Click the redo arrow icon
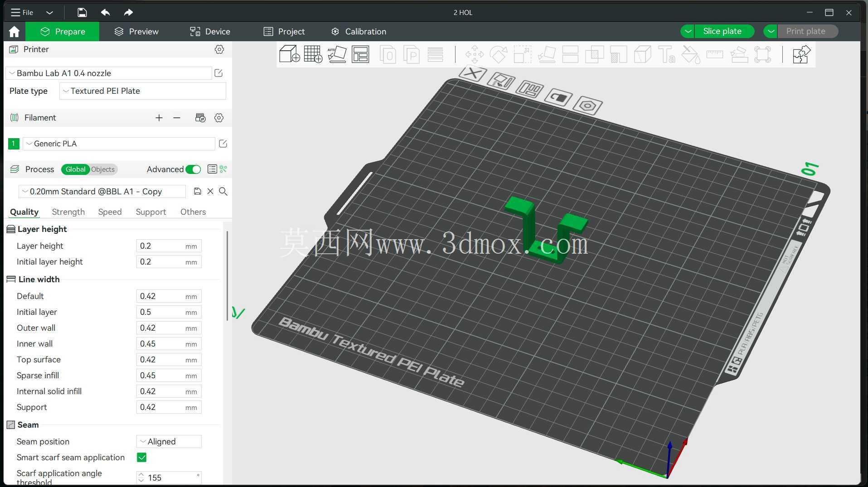 click(x=128, y=12)
